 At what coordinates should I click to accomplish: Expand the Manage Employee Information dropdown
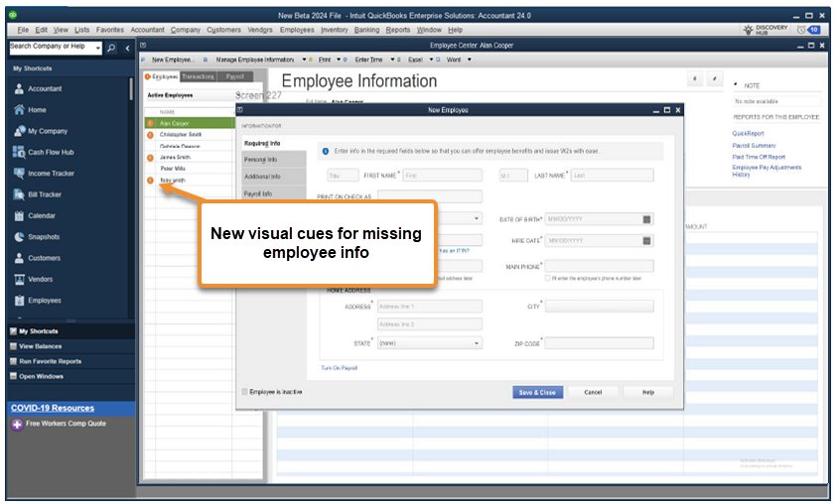point(304,60)
